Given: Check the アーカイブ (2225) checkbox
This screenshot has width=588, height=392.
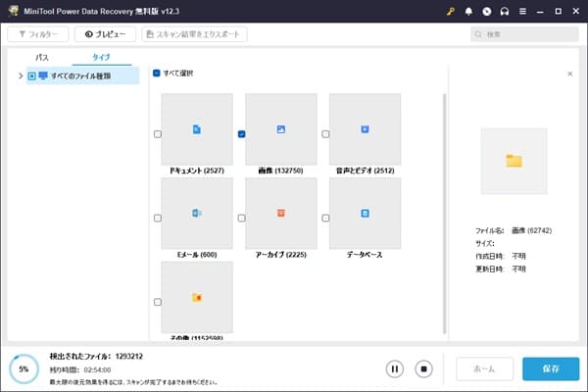Looking at the screenshot, I should coord(241,218).
